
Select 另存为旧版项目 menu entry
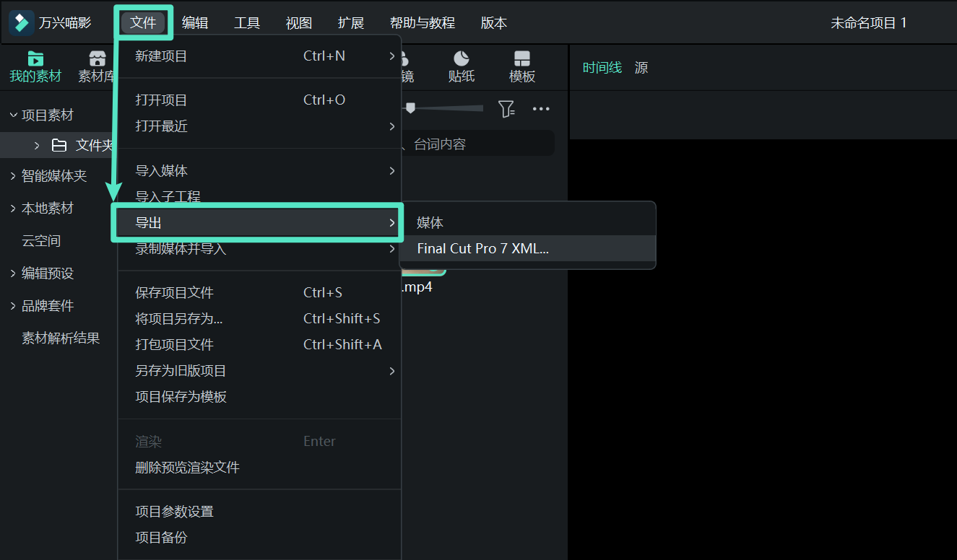[x=259, y=370]
